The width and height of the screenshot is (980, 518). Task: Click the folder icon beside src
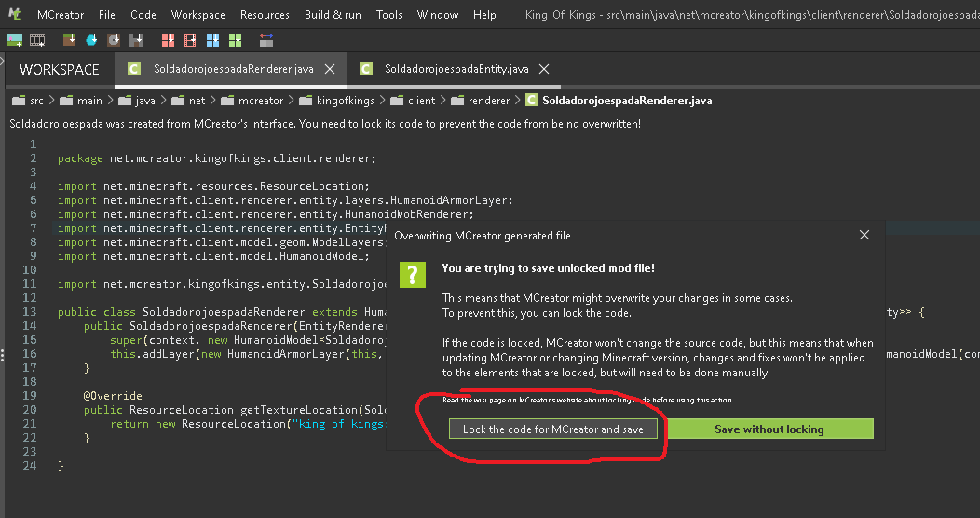click(19, 101)
